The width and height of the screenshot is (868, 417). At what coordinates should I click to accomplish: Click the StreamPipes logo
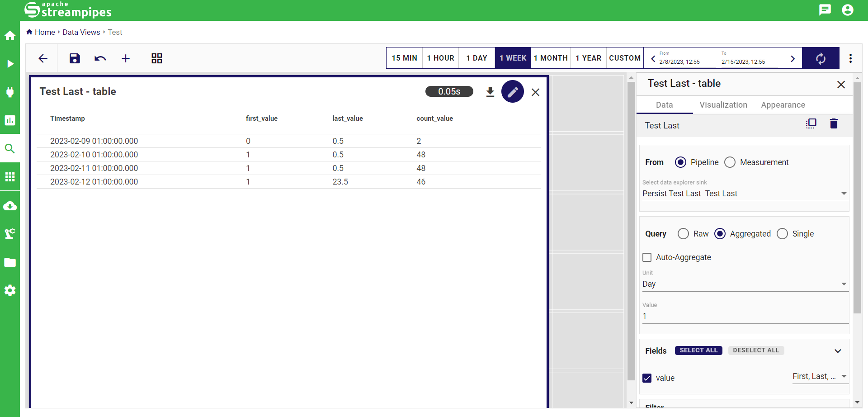click(68, 10)
